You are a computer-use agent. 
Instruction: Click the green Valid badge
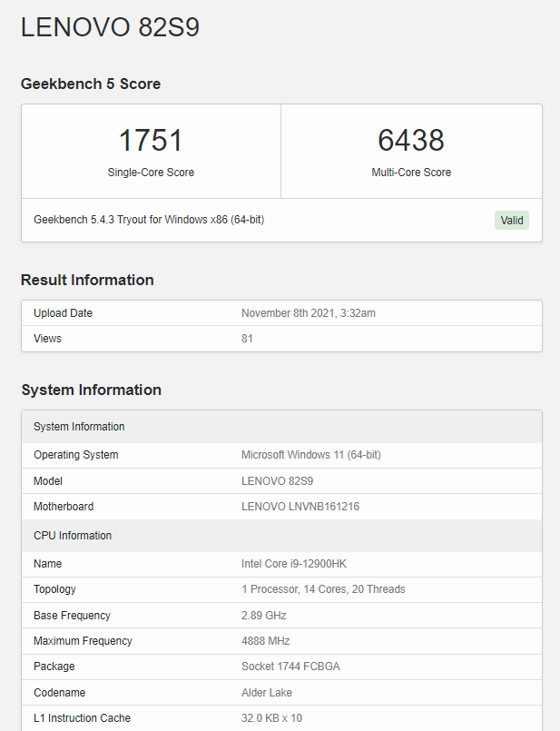(x=512, y=221)
